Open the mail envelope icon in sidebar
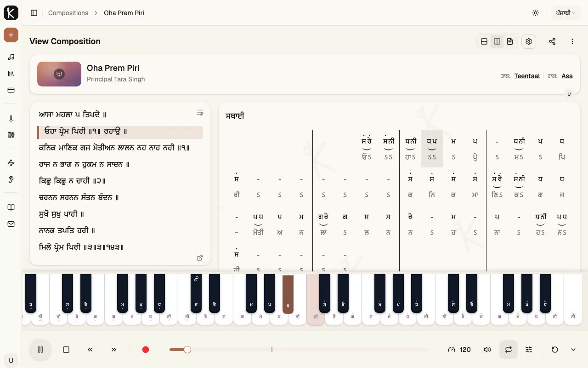Viewport: 588px width, 368px height. click(11, 224)
